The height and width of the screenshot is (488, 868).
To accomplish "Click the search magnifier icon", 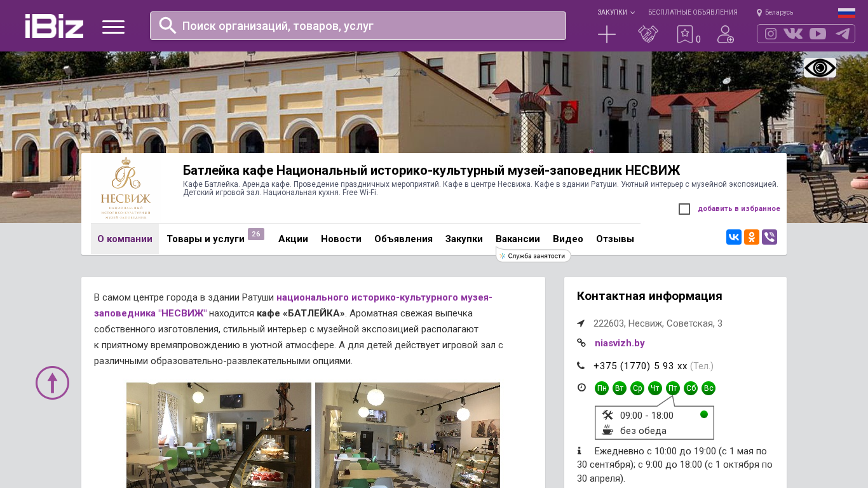I will [x=168, y=25].
